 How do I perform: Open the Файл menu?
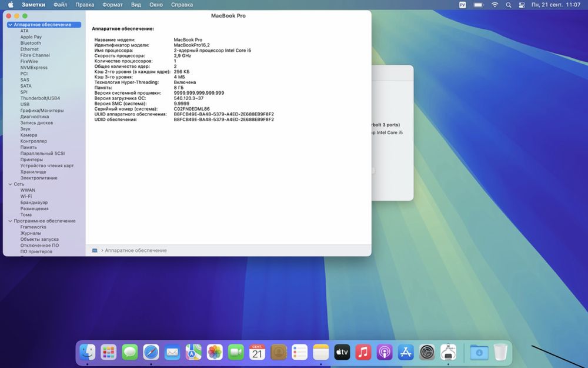61,5
